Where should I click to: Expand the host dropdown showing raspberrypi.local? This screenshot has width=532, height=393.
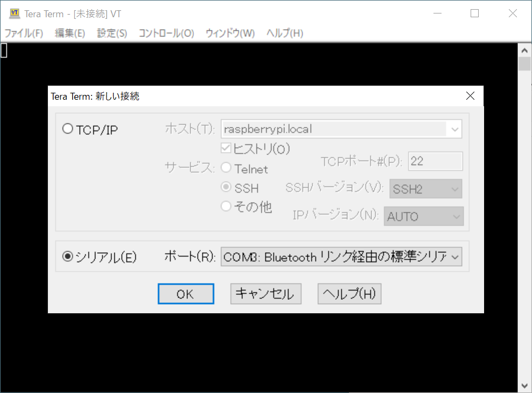tap(454, 129)
